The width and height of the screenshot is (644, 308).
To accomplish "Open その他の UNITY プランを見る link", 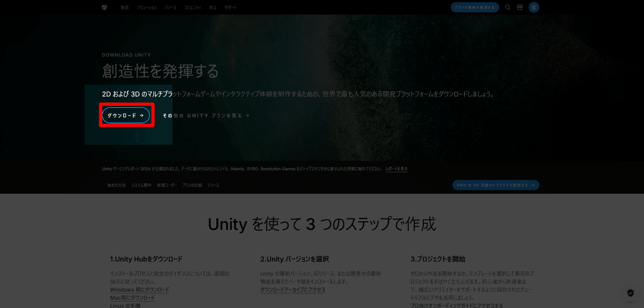I will [x=206, y=115].
